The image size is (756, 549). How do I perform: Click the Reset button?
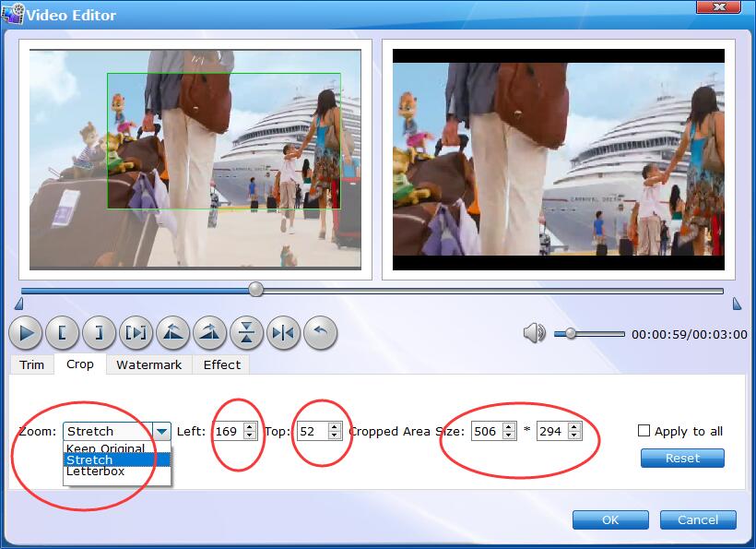682,459
